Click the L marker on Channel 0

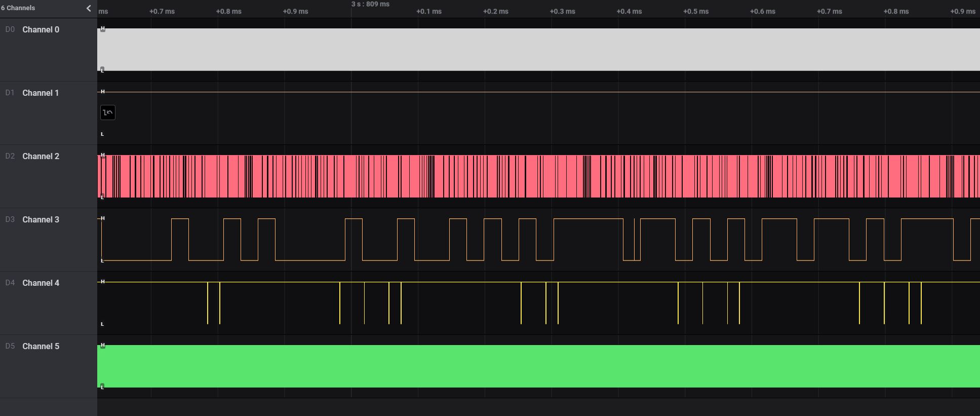tap(102, 69)
